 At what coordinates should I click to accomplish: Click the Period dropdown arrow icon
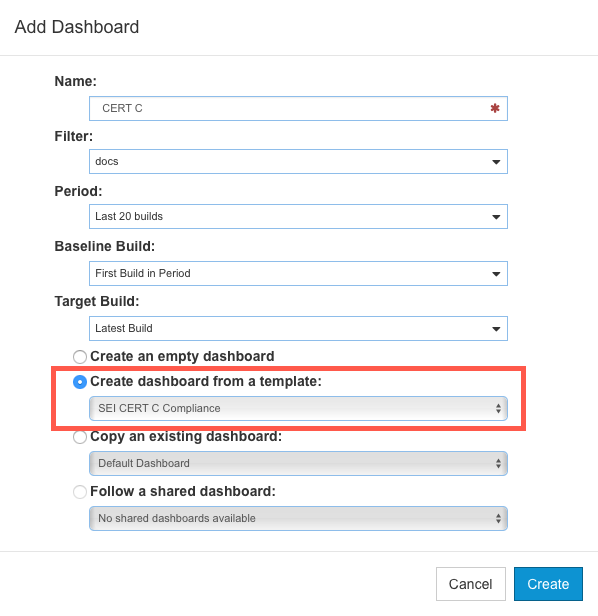(496, 217)
